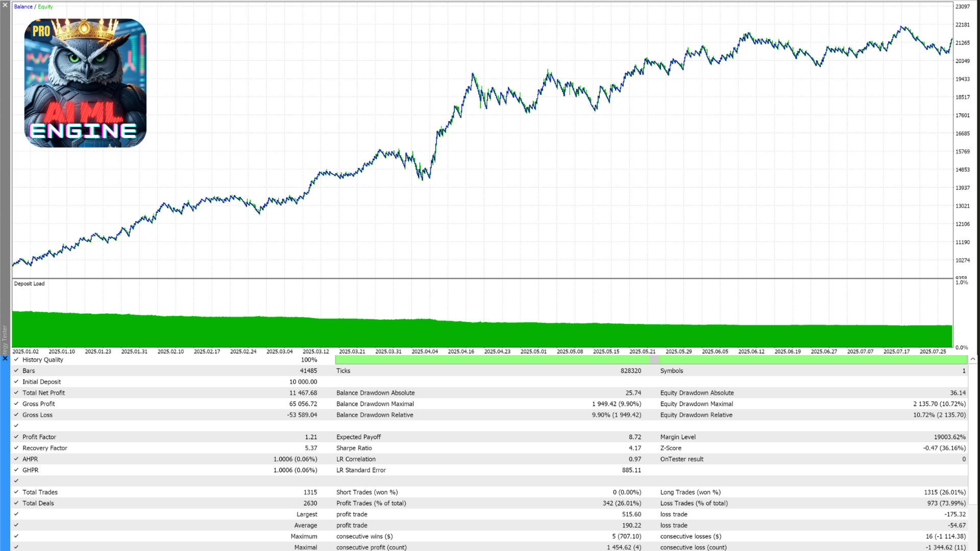Click the Balance legend label on chart
The height and width of the screenshot is (551, 980).
[23, 7]
